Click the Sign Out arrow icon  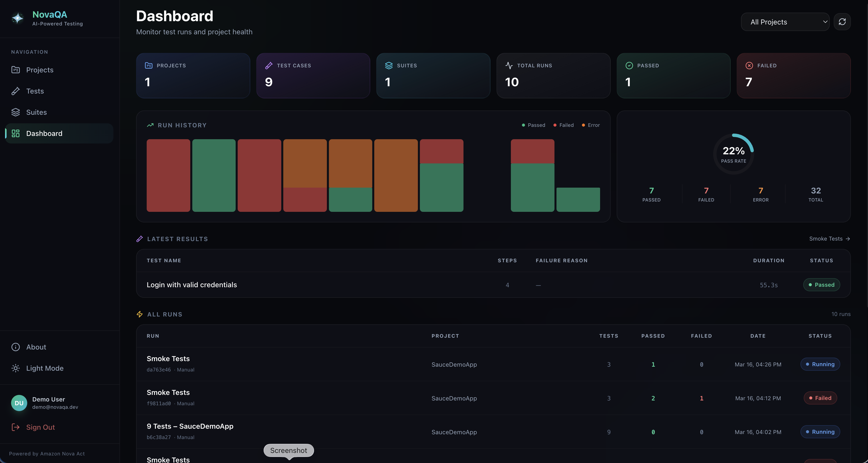point(16,427)
